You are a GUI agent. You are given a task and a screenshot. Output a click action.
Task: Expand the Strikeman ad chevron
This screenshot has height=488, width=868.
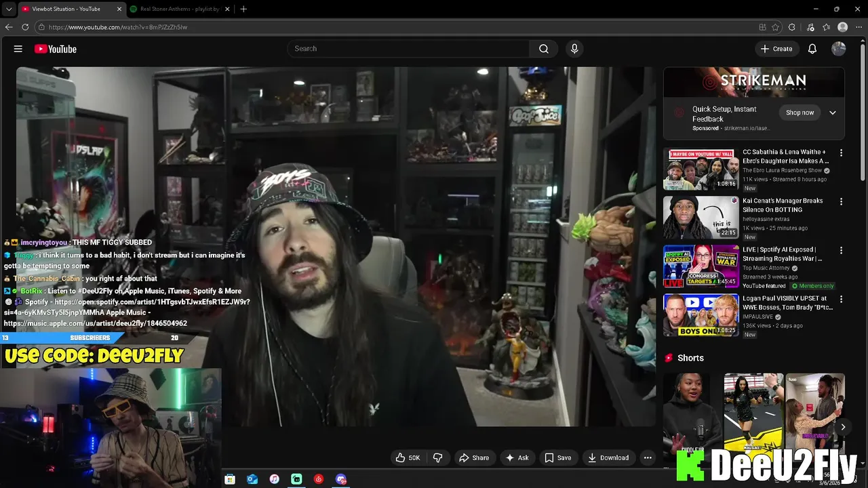[833, 113]
